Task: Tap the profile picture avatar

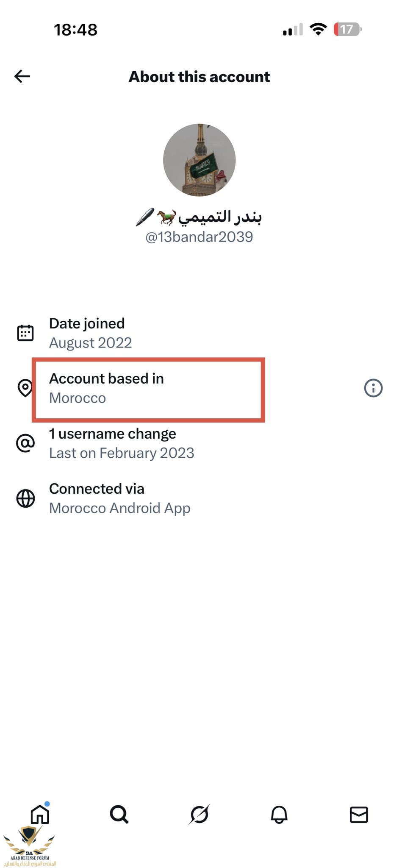Action: (199, 160)
